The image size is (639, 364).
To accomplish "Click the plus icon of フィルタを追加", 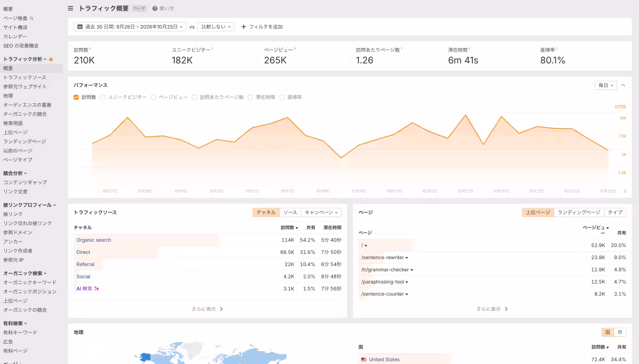I will 244,27.
